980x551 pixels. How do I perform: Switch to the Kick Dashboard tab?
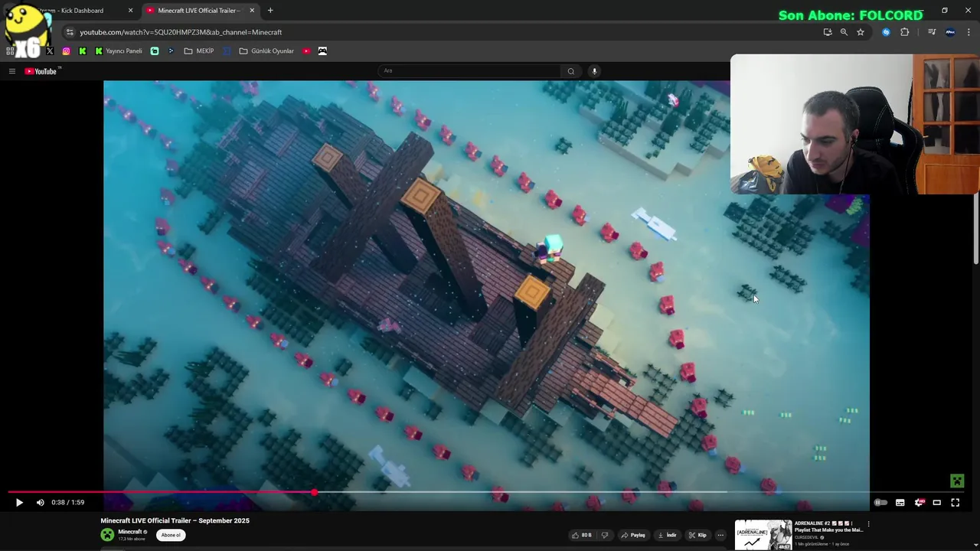click(x=77, y=11)
